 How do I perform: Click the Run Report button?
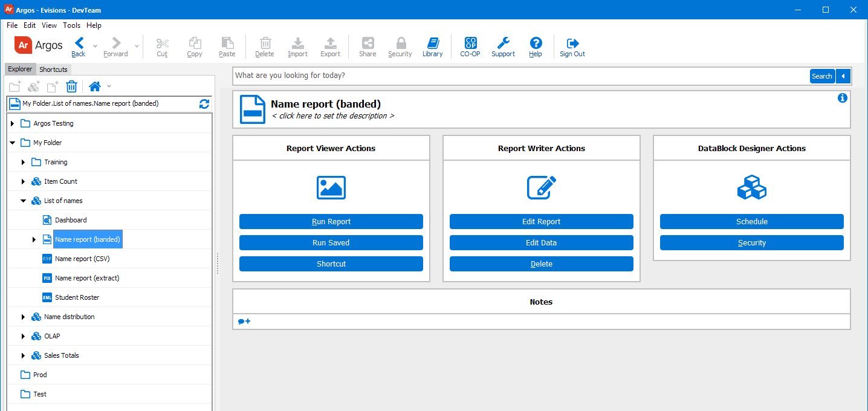click(x=331, y=221)
